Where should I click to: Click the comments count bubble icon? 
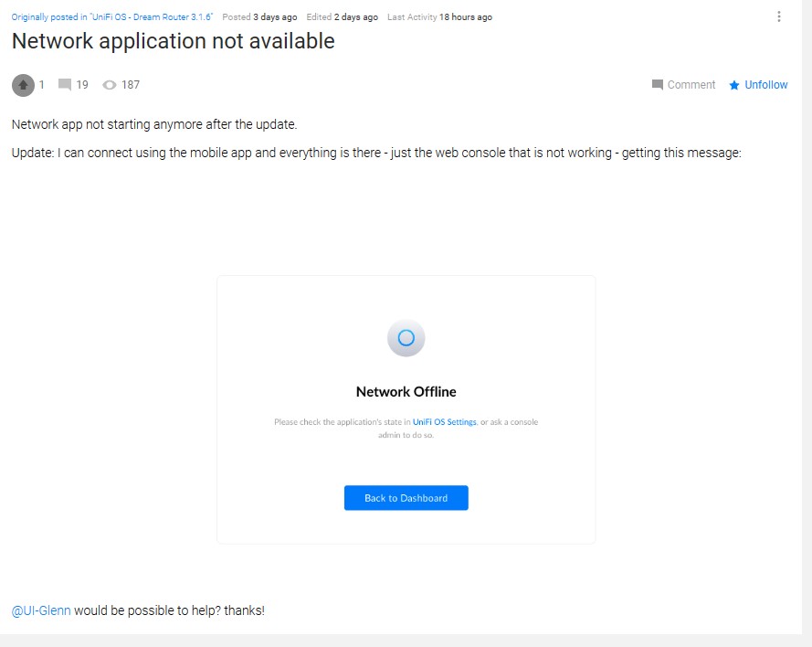pos(65,84)
